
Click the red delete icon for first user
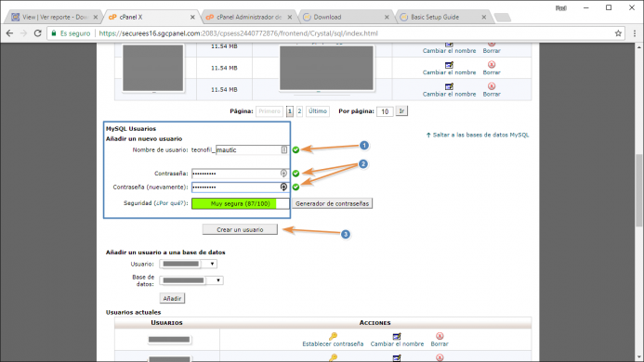pos(440,336)
